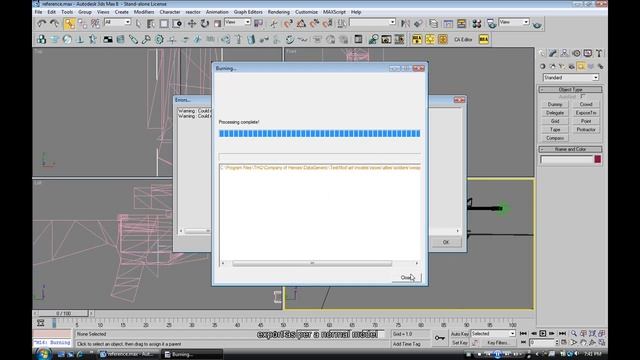Click the object color swatch
The image size is (640, 360).
click(598, 159)
